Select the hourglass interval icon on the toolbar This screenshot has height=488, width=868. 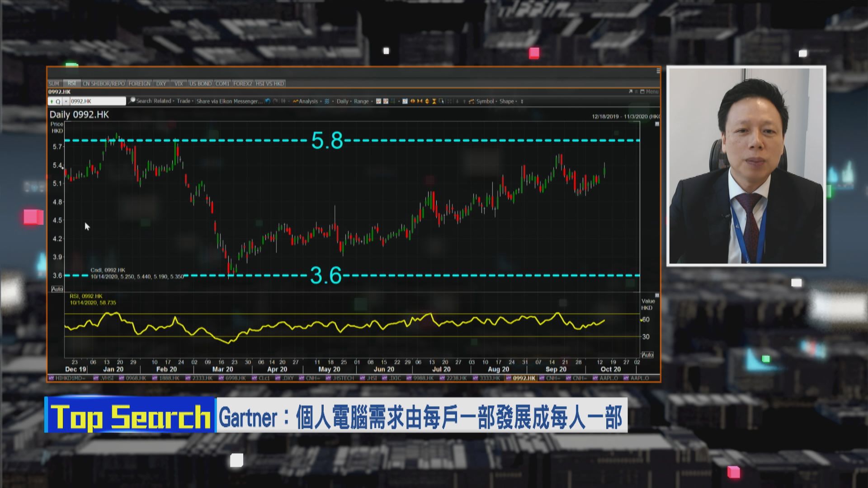point(434,101)
